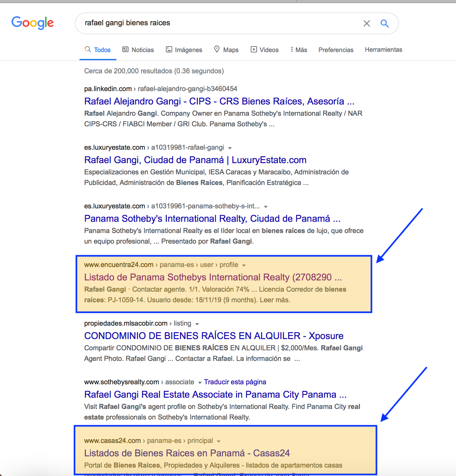The image size is (456, 476).
Task: Open Listado de Panama Sothebys International Realty
Action: coord(213,277)
